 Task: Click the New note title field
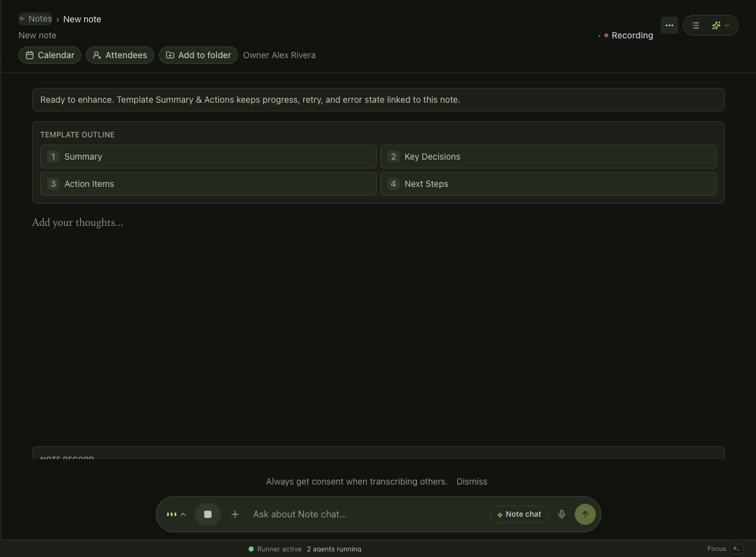point(38,35)
